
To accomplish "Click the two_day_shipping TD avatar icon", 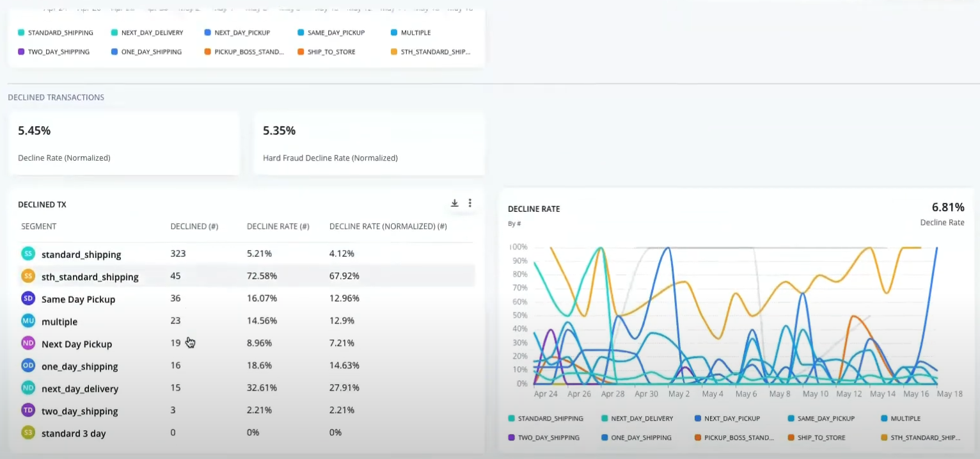I will 28,410.
